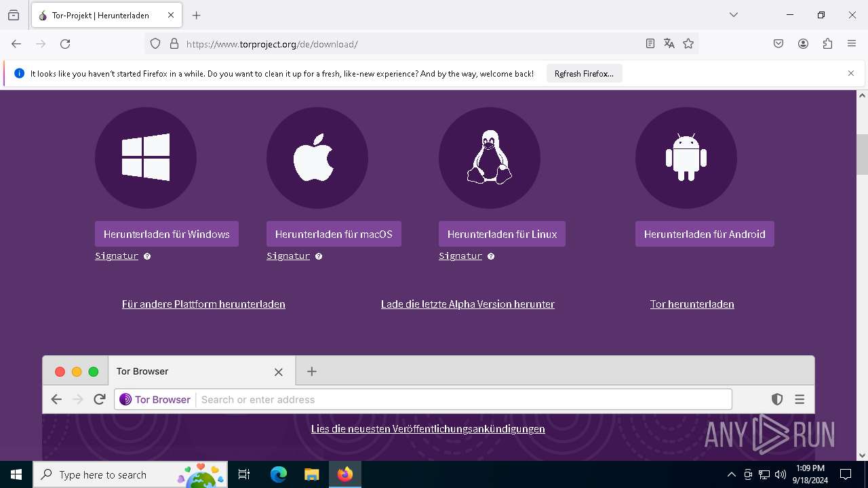Open the macOS Signatur link

[x=288, y=256]
